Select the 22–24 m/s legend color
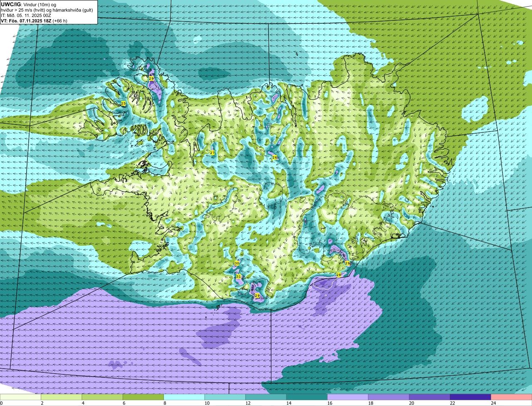Screen dimensions: 532x406 pos(470,397)
